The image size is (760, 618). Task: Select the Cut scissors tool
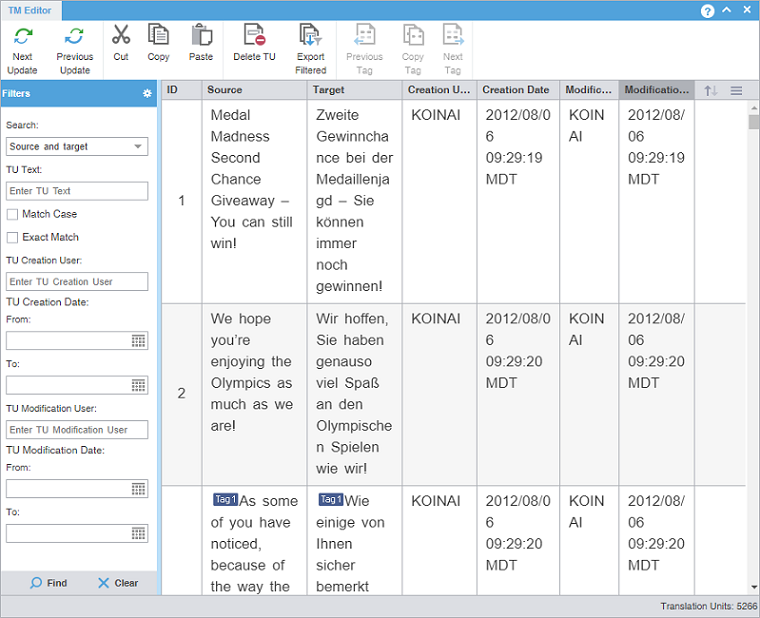[121, 35]
